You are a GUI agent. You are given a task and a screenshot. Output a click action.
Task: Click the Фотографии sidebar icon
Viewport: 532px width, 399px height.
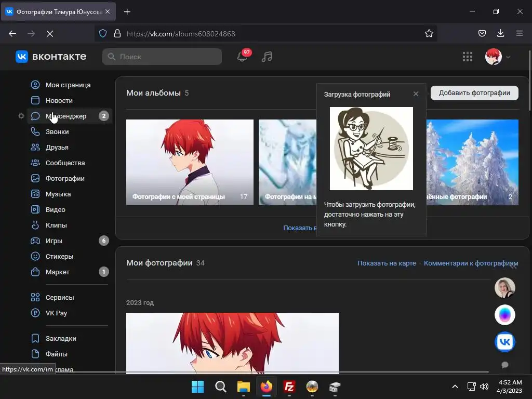coord(35,178)
